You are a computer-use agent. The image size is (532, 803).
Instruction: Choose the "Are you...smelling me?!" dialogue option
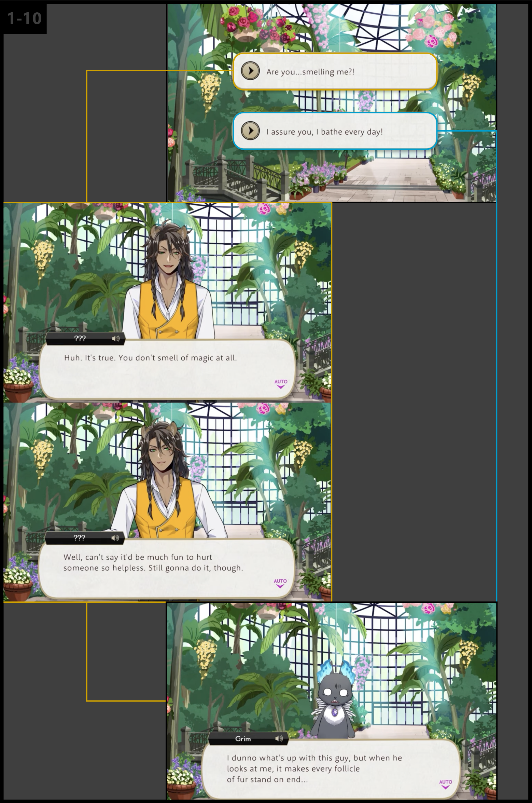335,71
